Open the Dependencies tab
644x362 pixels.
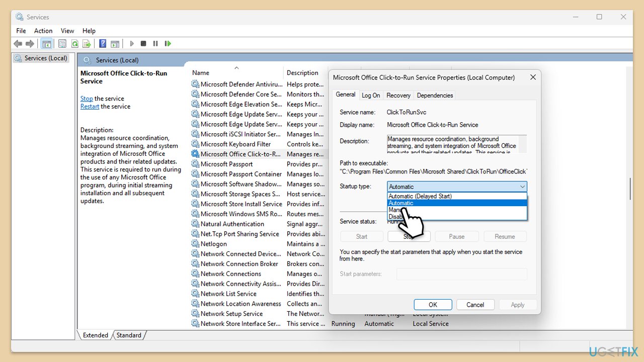(x=435, y=95)
